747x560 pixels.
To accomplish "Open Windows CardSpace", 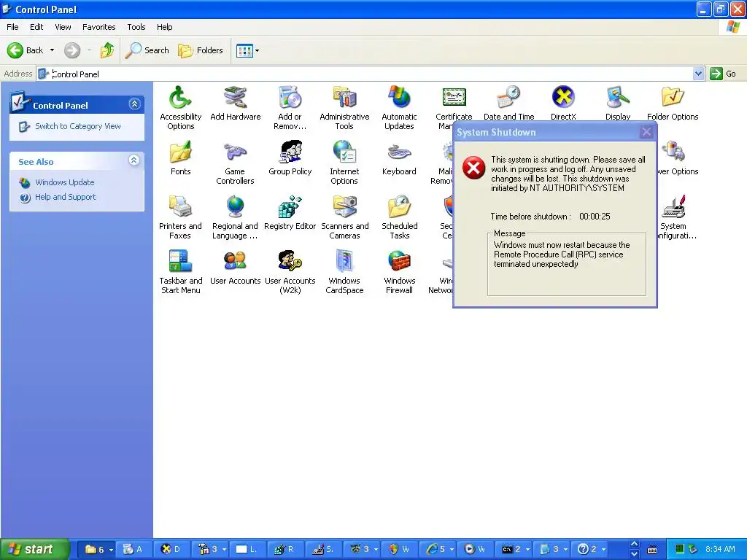I will click(x=344, y=272).
